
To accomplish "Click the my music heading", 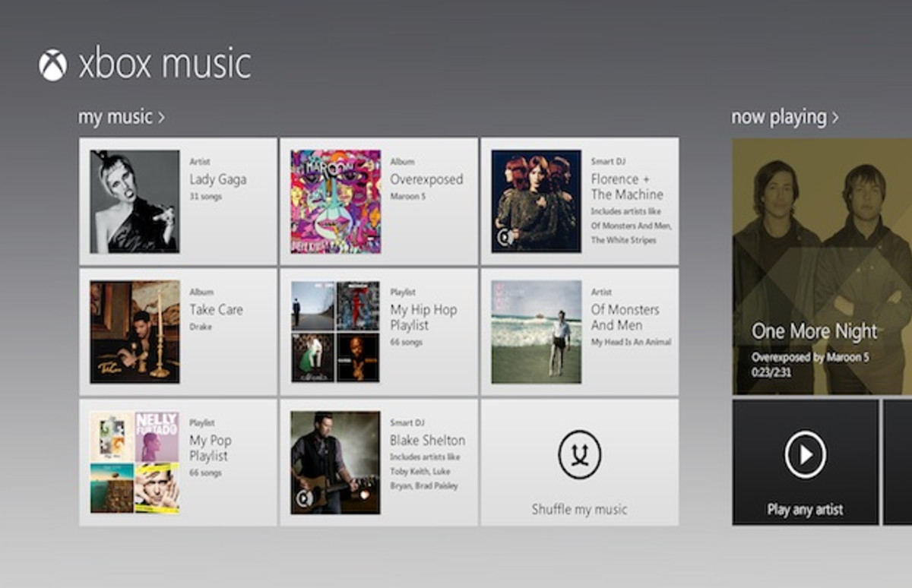I will (116, 118).
